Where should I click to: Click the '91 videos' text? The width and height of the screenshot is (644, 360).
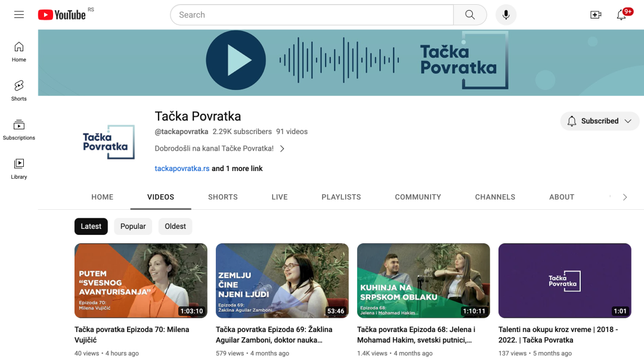(x=292, y=132)
